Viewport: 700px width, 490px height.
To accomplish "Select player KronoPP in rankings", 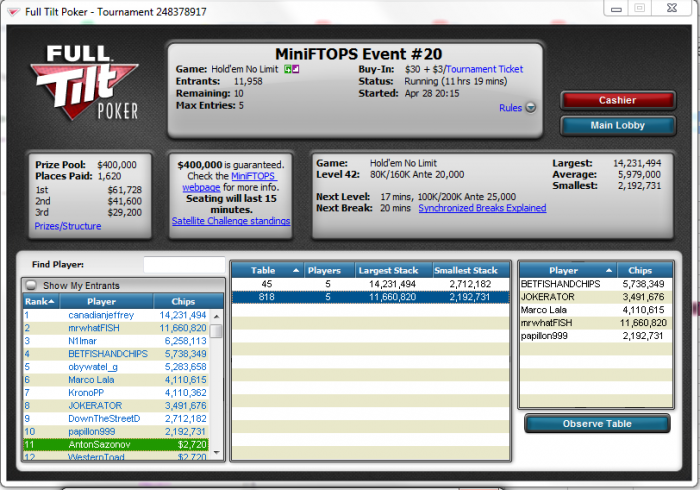I will (116, 393).
